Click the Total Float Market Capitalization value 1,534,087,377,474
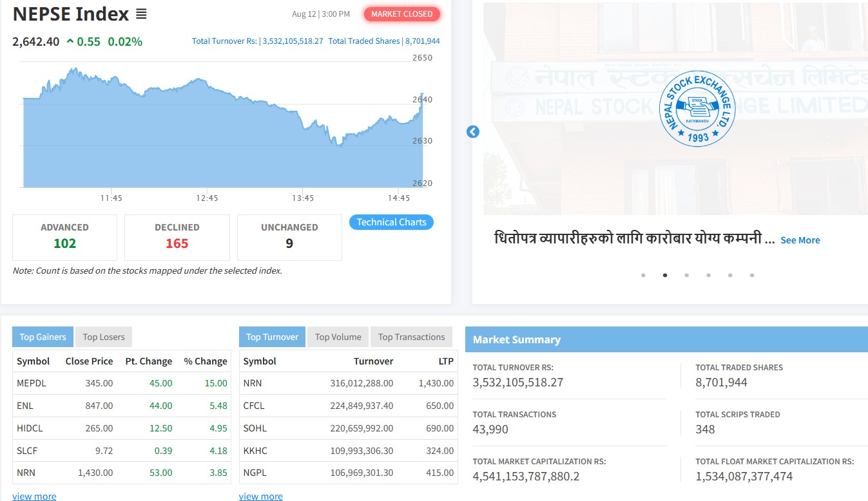868x501 pixels. (744, 477)
